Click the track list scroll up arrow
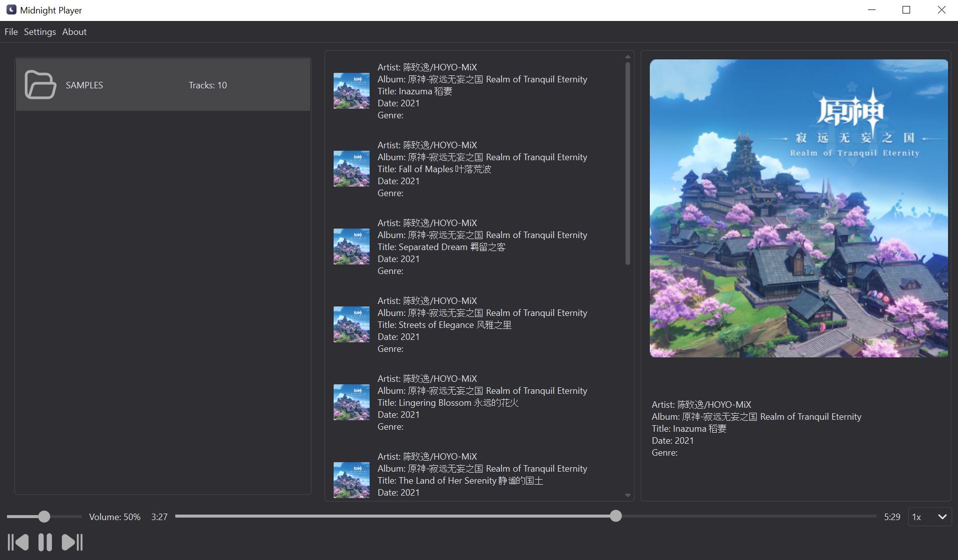 point(628,57)
